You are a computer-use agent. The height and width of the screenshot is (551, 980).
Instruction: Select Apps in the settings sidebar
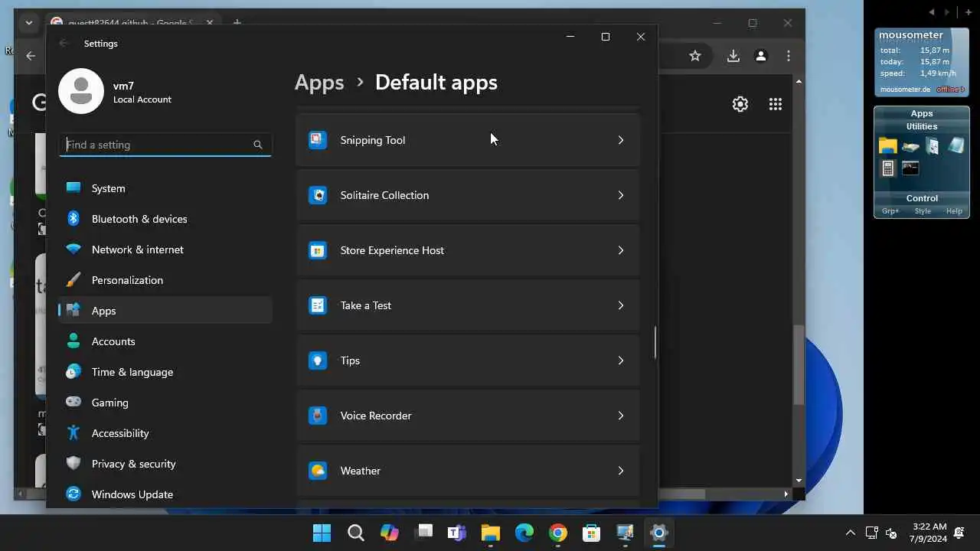(165, 311)
